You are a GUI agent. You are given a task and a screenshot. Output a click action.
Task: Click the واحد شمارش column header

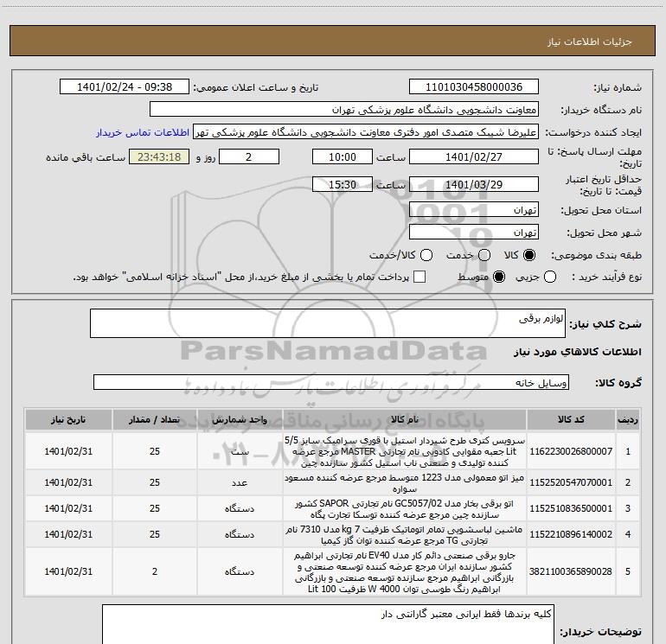coord(240,420)
